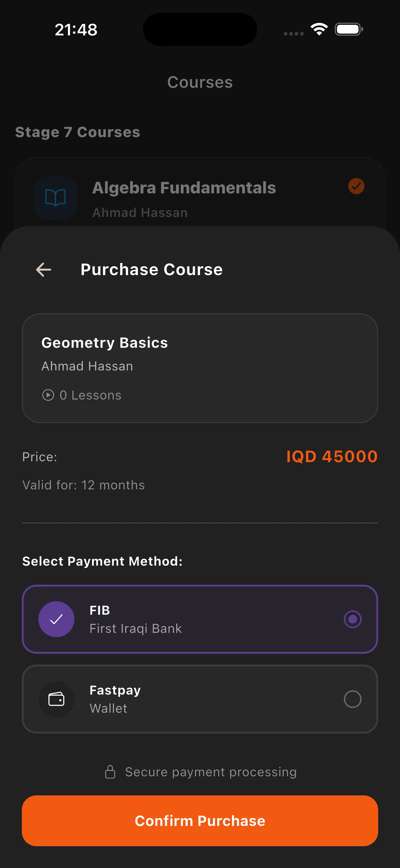Viewport: 400px width, 868px height.
Task: Tap the orange checkmark on Algebra Fundamentals
Action: (x=356, y=186)
